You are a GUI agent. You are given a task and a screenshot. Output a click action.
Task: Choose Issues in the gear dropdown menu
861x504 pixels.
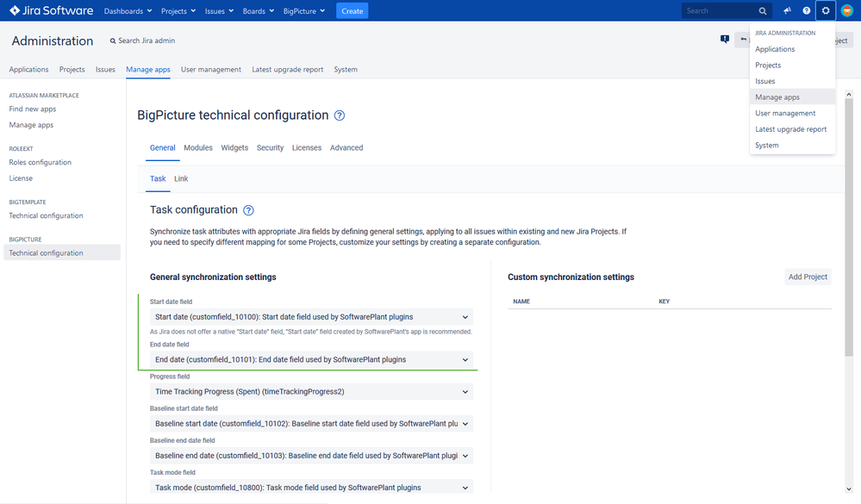(792, 81)
